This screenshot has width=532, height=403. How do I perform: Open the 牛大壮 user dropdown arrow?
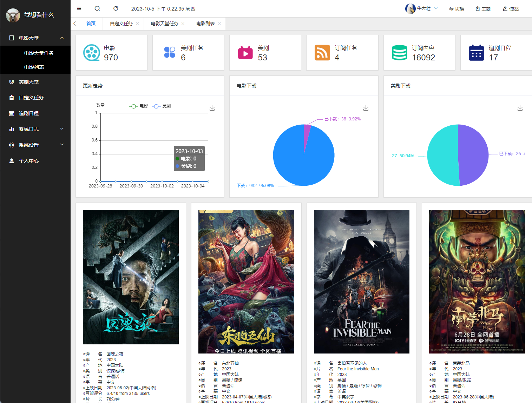click(x=436, y=8)
